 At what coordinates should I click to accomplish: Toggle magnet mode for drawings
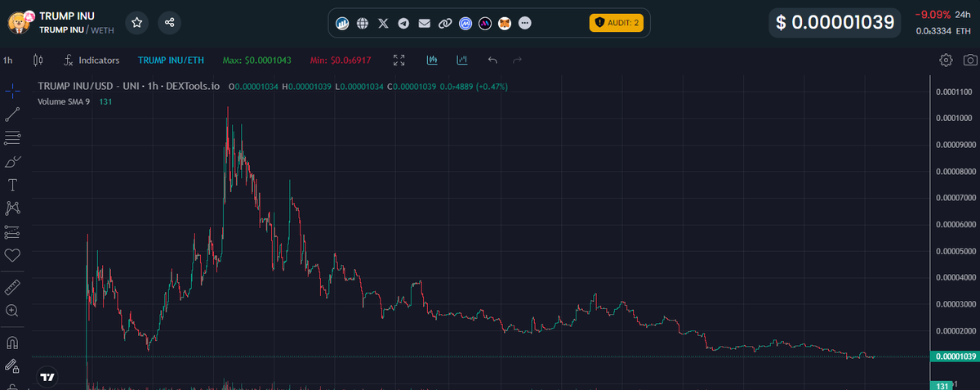point(12,342)
